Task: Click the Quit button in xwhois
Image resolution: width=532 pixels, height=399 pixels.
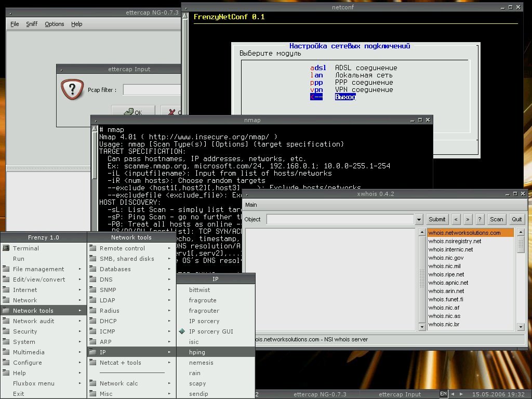Action: pos(517,219)
